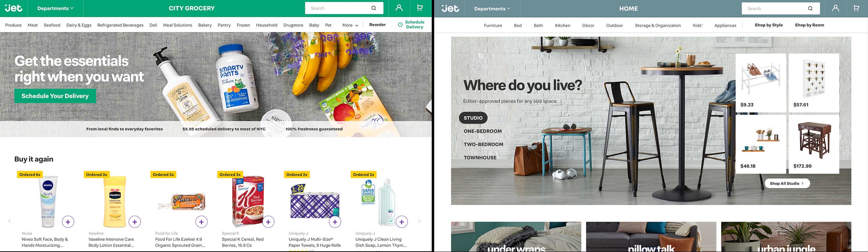Open the $172.99 dining table product thumbnail
This screenshot has width=868, height=252.
tap(814, 144)
